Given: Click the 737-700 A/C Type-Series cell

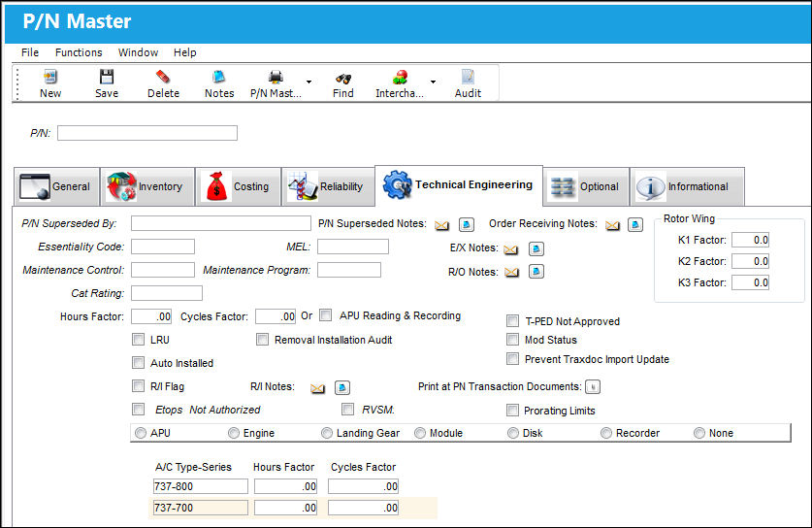Looking at the screenshot, I should point(201,508).
